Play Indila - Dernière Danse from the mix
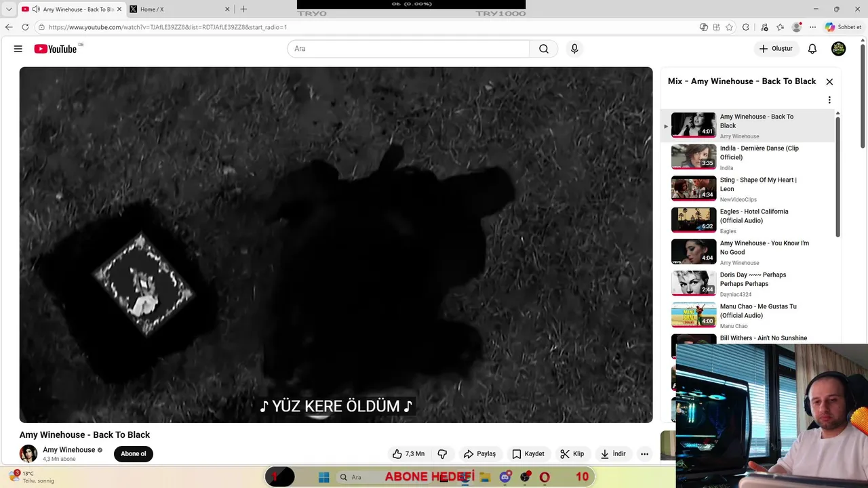Viewport: 868px width, 488px height. coord(749,157)
